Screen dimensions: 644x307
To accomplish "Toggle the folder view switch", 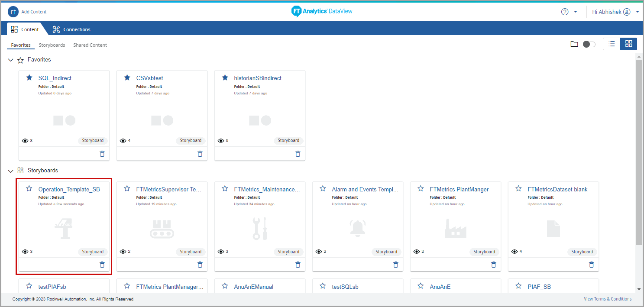I will pos(589,44).
